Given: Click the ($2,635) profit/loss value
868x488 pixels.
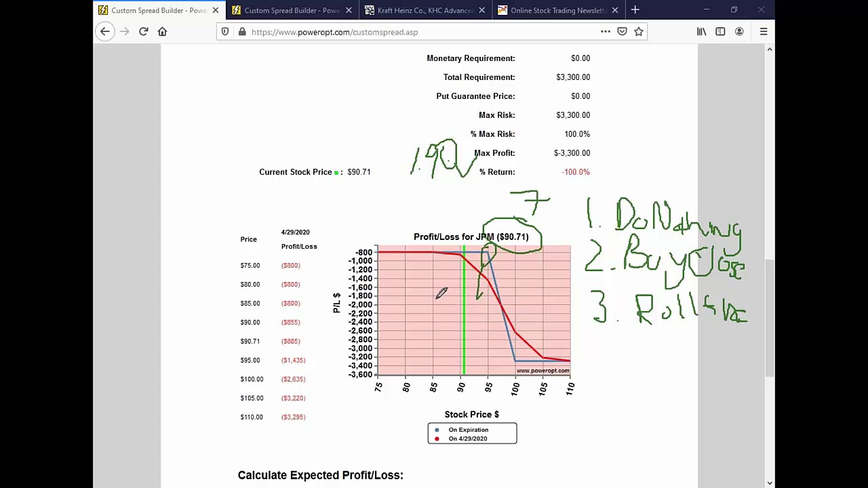Looking at the screenshot, I should (x=294, y=379).
